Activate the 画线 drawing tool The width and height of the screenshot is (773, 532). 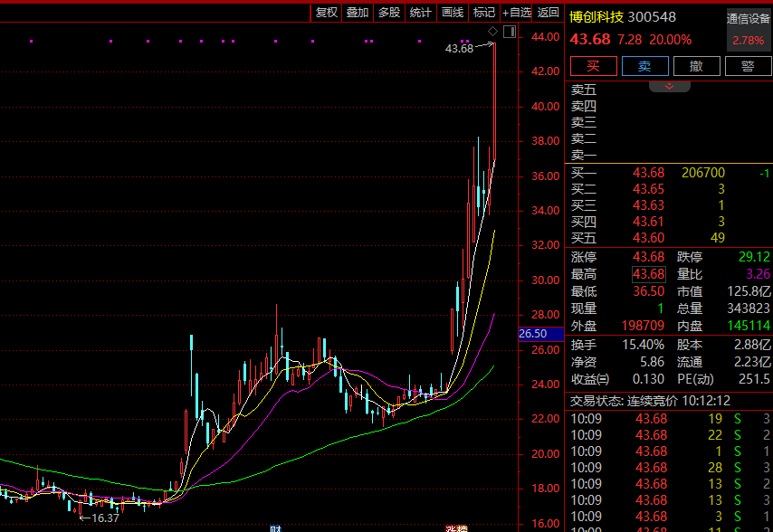[x=452, y=12]
